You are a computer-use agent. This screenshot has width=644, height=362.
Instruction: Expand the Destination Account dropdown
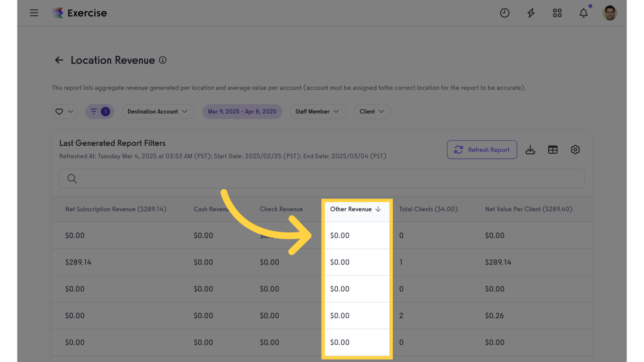tap(157, 111)
